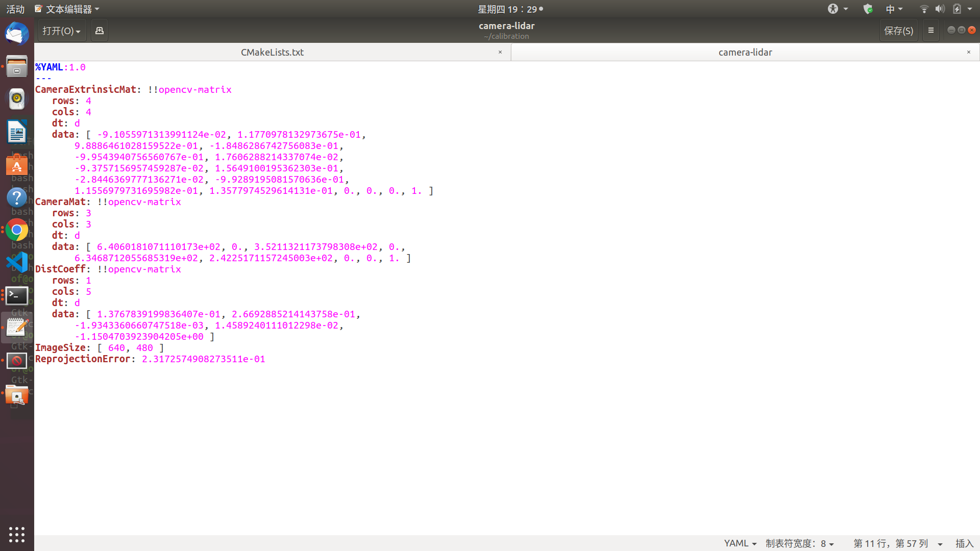Open the bottom orange dock application
Screen dimensions: 980x551
click(x=17, y=394)
